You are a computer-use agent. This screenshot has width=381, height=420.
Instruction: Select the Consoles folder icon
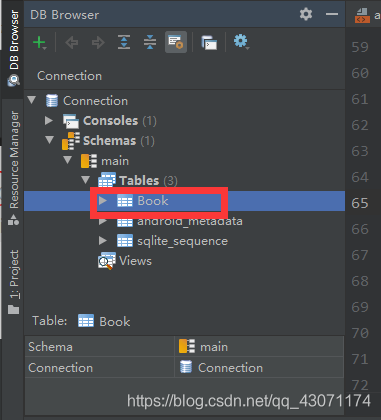tap(71, 121)
